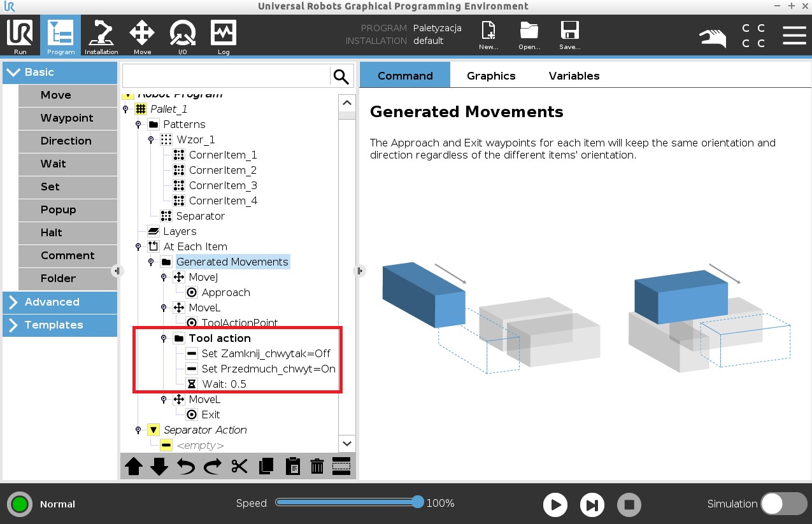Toggle the Simulation switch
Screen dimensions: 812x524
784,504
